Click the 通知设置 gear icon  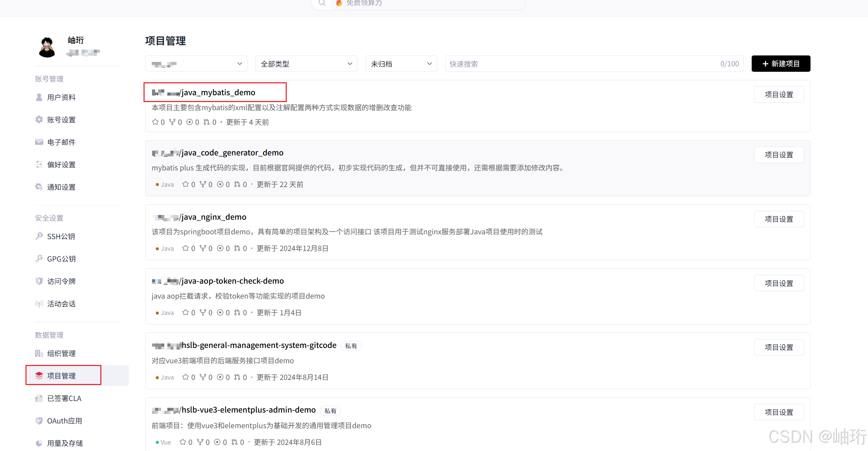39,186
